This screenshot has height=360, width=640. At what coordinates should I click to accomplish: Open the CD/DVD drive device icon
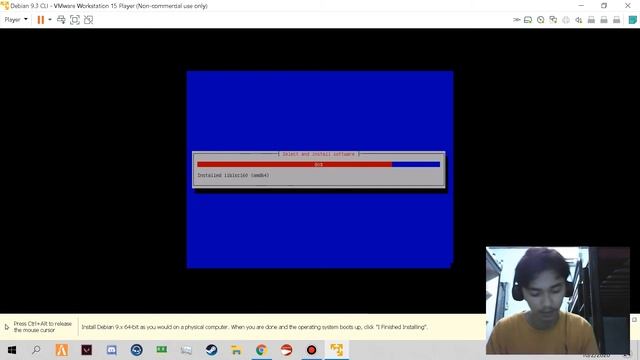(540, 20)
